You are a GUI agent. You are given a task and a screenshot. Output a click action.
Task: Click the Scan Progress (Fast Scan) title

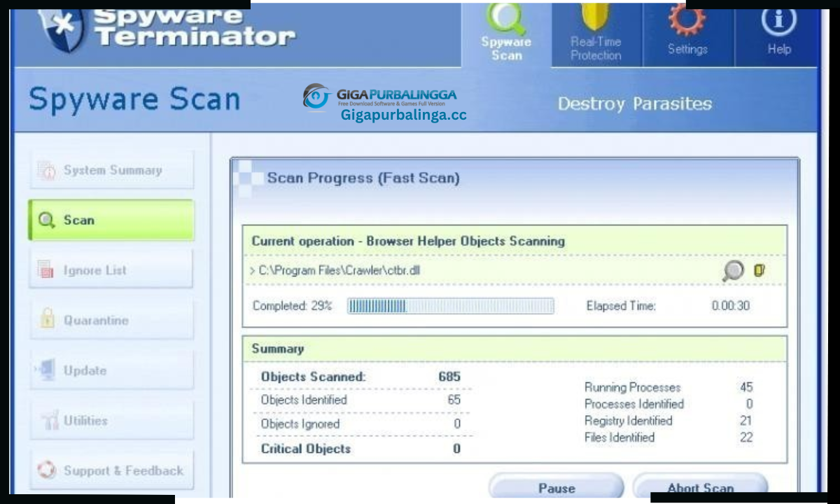(363, 178)
